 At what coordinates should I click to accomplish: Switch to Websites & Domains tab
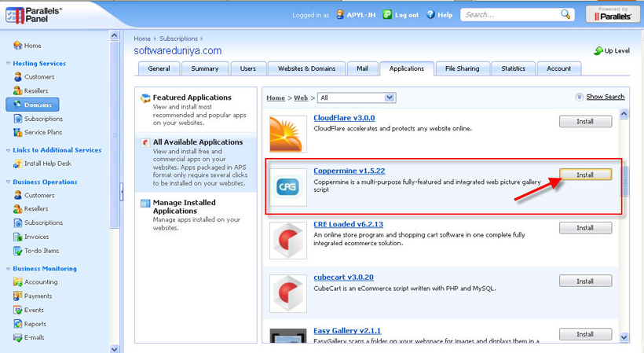tap(306, 68)
